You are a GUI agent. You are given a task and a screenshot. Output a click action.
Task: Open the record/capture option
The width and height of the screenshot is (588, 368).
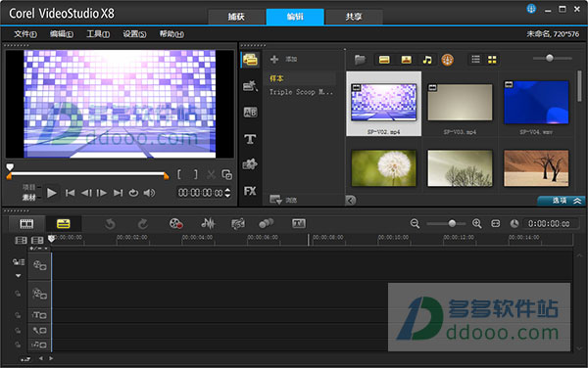(x=175, y=223)
